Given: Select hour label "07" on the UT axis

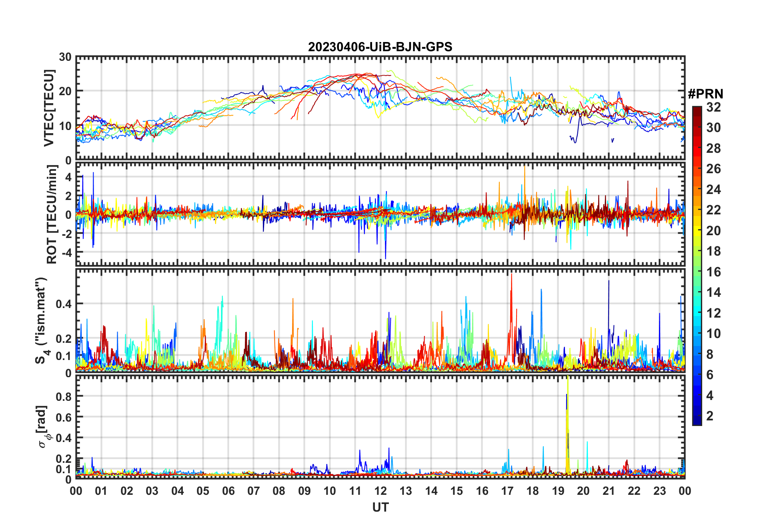Looking at the screenshot, I should pyautogui.click(x=254, y=491).
